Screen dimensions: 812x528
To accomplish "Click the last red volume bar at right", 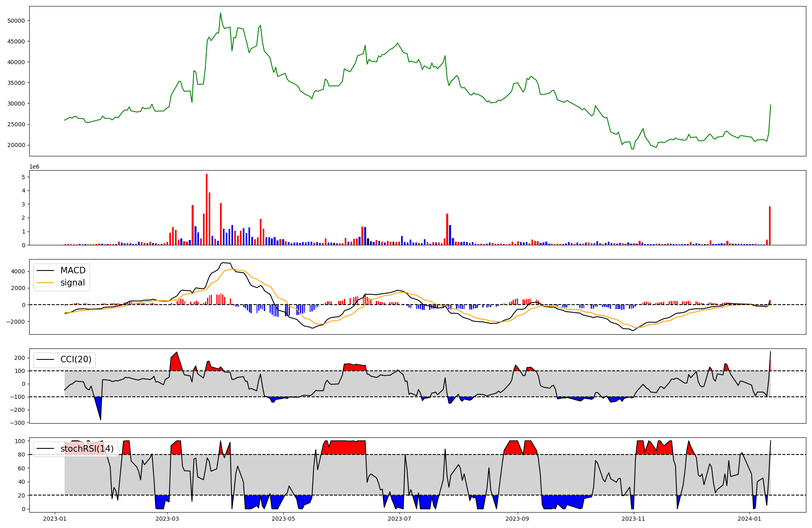I will (770, 225).
